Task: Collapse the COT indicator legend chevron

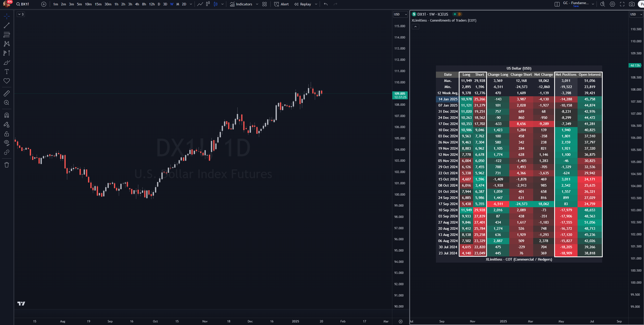Action: coord(415,27)
